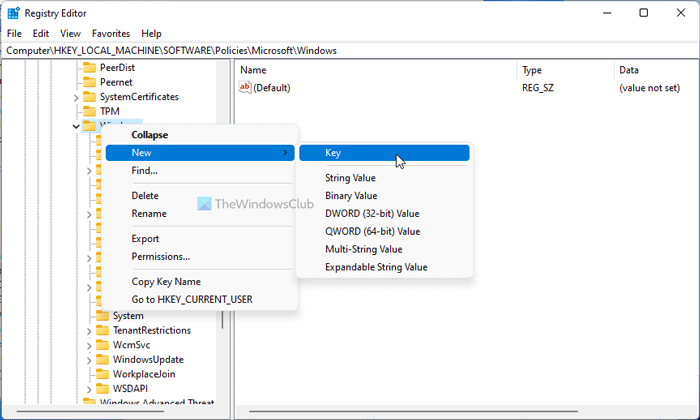The image size is (700, 420).
Task: Click the PeerDist folder icon
Action: [89, 68]
